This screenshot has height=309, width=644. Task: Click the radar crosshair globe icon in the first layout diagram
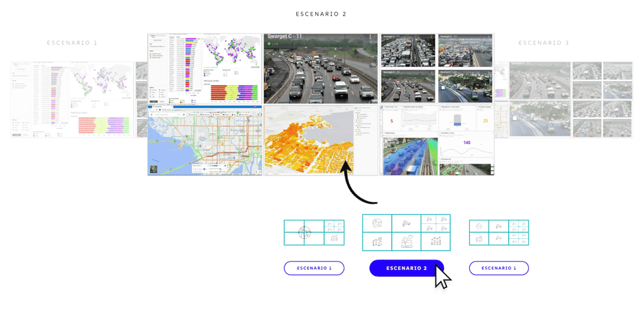click(304, 232)
